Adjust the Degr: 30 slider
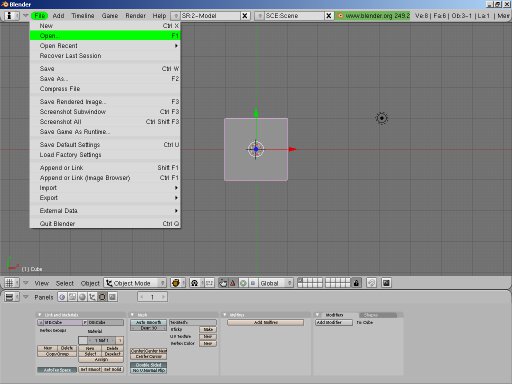This screenshot has height=384, width=512. (x=148, y=328)
